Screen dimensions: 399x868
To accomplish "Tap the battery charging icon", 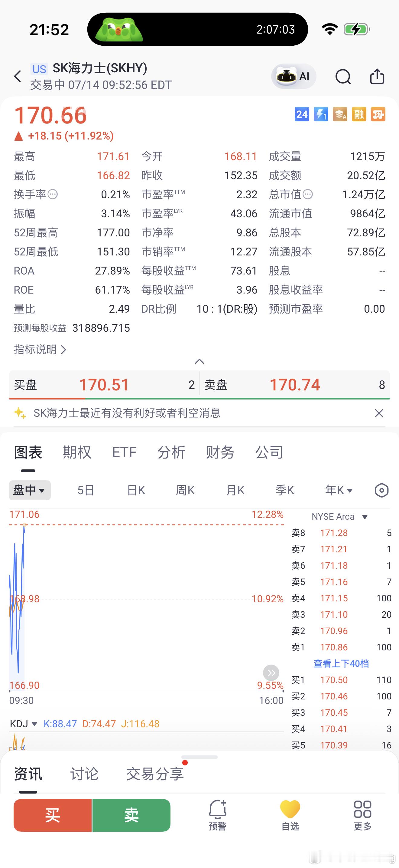I will [x=357, y=29].
